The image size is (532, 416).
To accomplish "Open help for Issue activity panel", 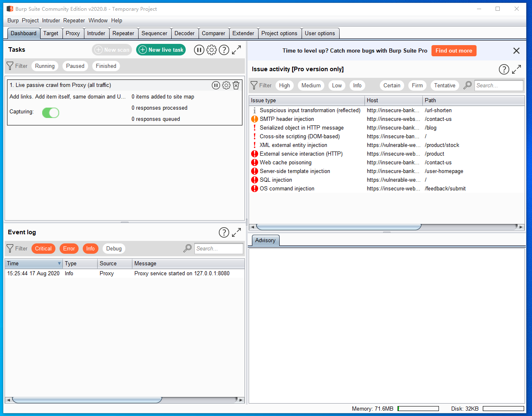I will point(504,70).
